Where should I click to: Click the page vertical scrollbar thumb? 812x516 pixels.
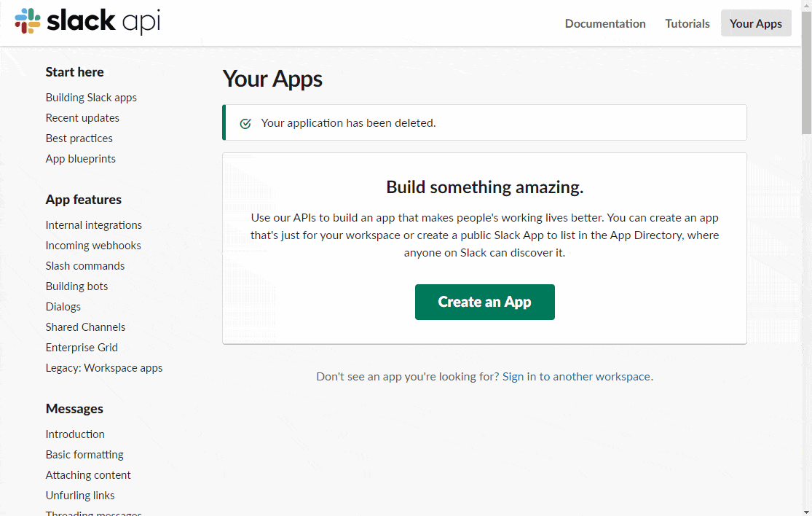pos(806,73)
